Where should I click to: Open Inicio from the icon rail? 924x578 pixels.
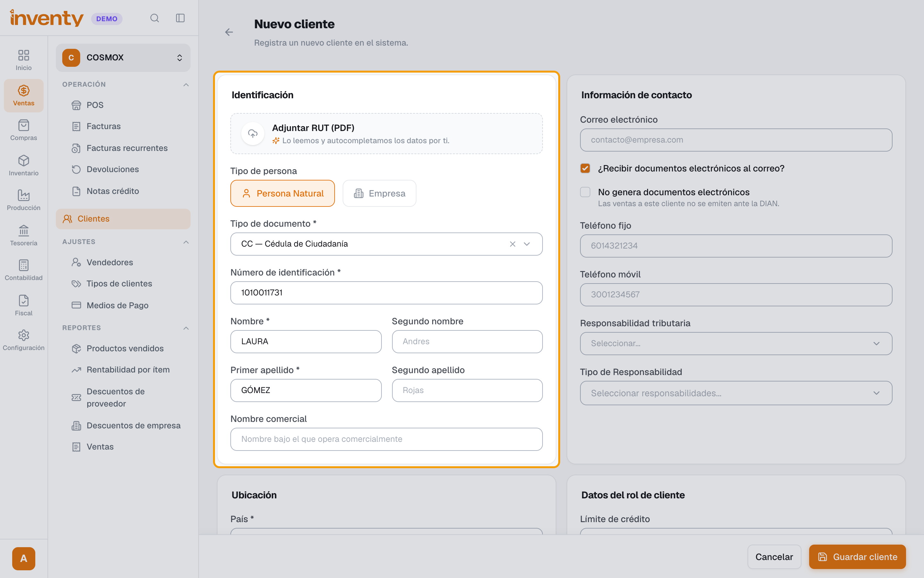24,60
